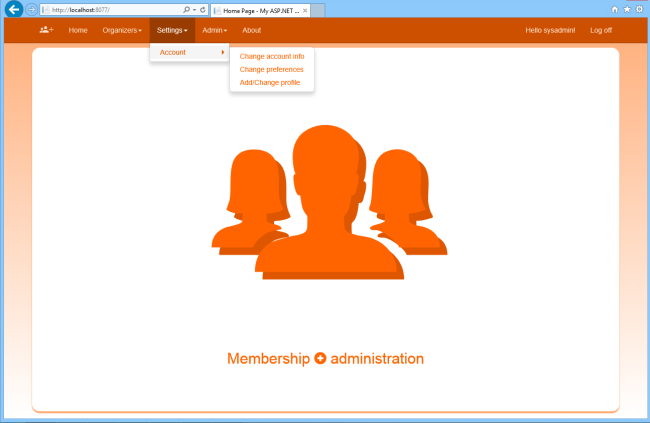Open address bar autocomplete dropdown arrow
650x423 pixels.
pos(194,10)
